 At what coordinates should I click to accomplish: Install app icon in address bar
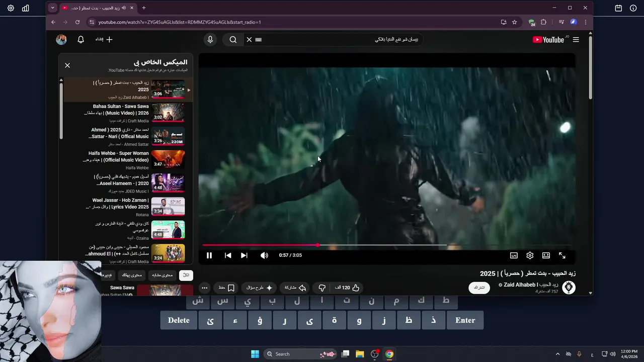pos(504,22)
